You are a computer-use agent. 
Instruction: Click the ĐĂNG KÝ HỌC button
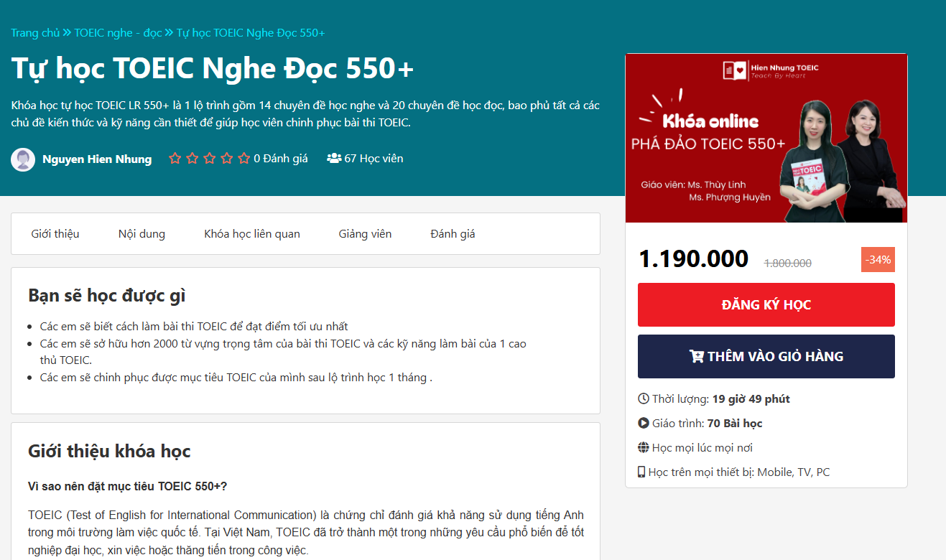[x=766, y=304]
